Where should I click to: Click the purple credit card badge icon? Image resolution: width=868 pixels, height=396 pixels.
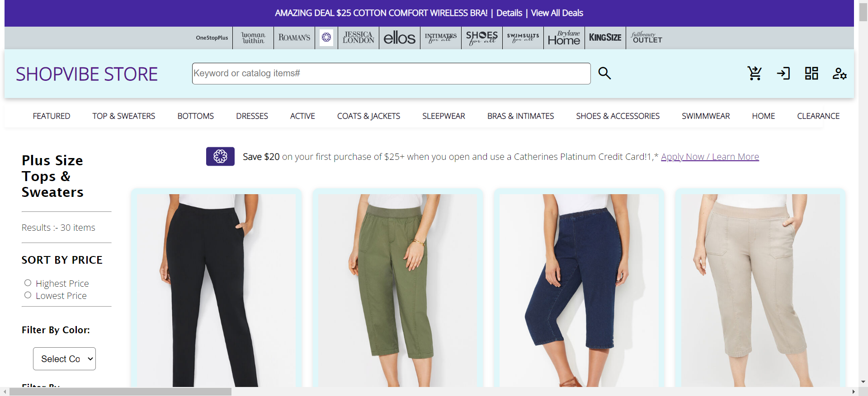(220, 156)
